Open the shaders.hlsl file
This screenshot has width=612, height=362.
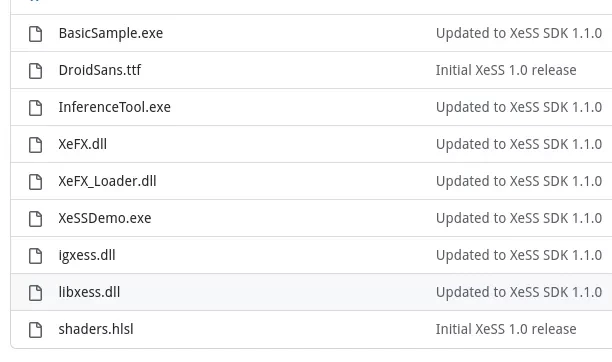point(96,329)
